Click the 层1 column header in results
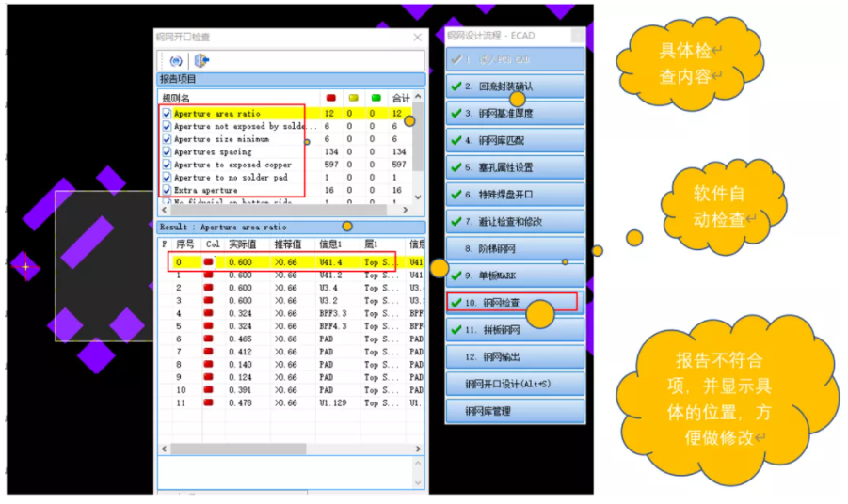The width and height of the screenshot is (848, 504). 371,244
